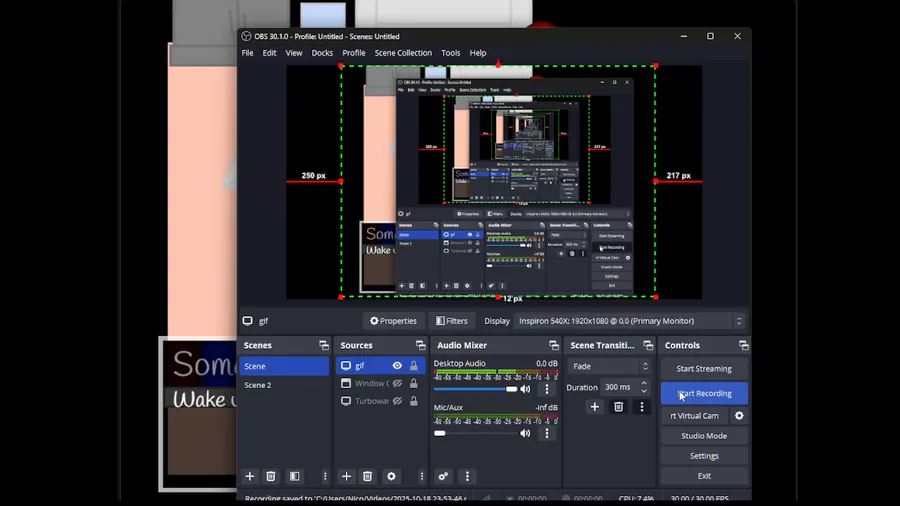Remove the transition with the trash icon
The height and width of the screenshot is (506, 900).
point(618,407)
